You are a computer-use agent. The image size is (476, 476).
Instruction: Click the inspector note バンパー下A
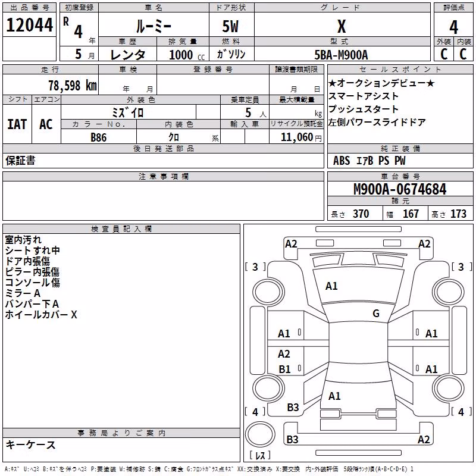tap(32, 304)
